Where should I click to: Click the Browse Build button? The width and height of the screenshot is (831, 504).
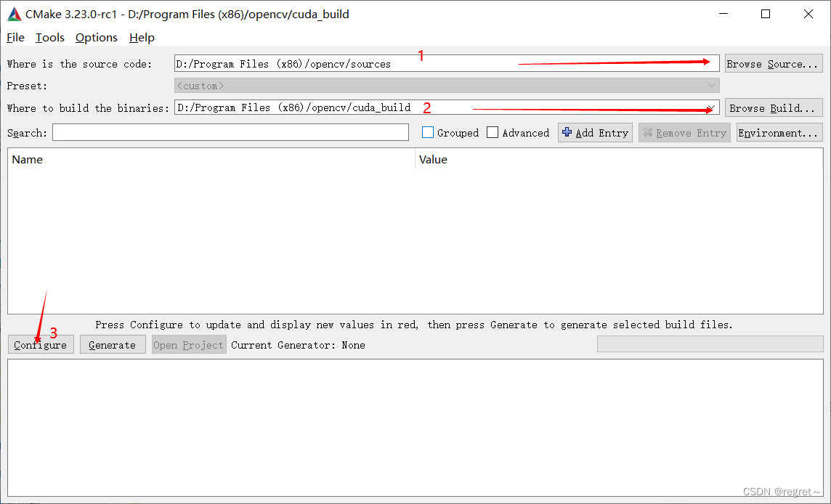click(x=773, y=107)
